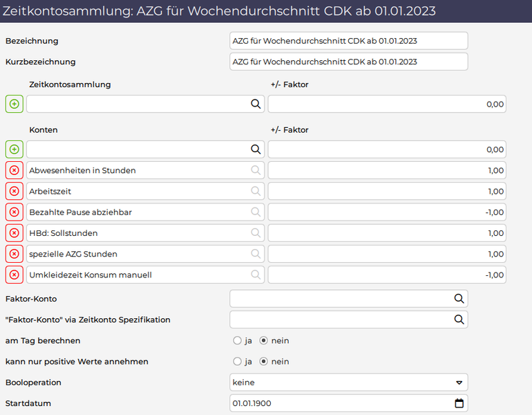Viewport: 532px width, 415px height.
Task: Edit the Kurzbezeichnung text field
Action: 349,62
